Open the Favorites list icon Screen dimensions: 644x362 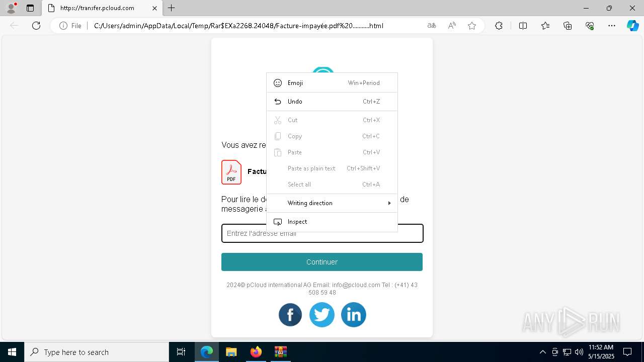click(545, 26)
